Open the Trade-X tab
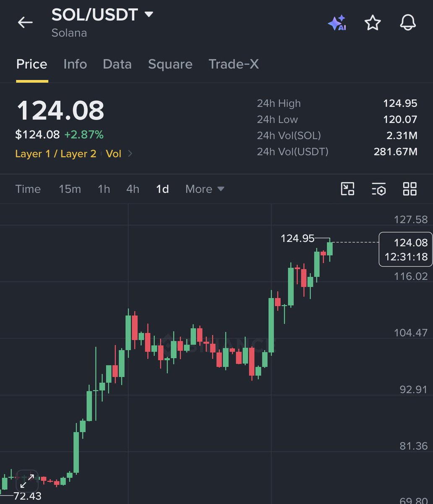This screenshot has height=504, width=433. pos(234,64)
